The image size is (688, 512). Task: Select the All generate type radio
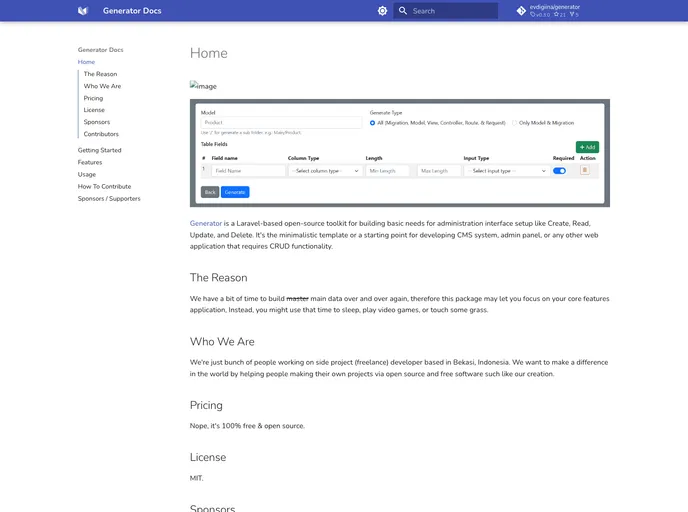[373, 123]
